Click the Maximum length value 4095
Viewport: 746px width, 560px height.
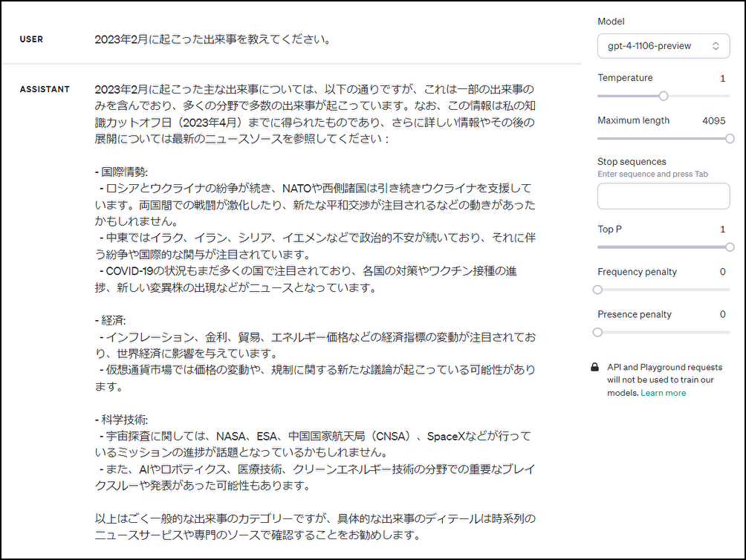pos(713,121)
